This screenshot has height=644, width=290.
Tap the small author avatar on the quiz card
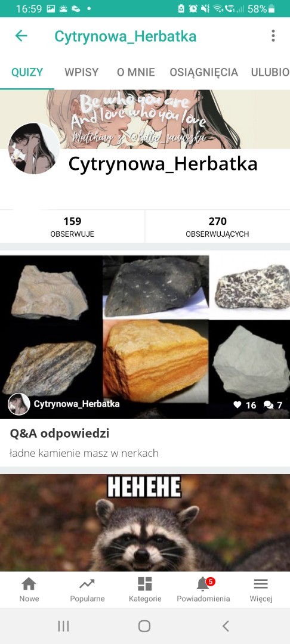(19, 404)
